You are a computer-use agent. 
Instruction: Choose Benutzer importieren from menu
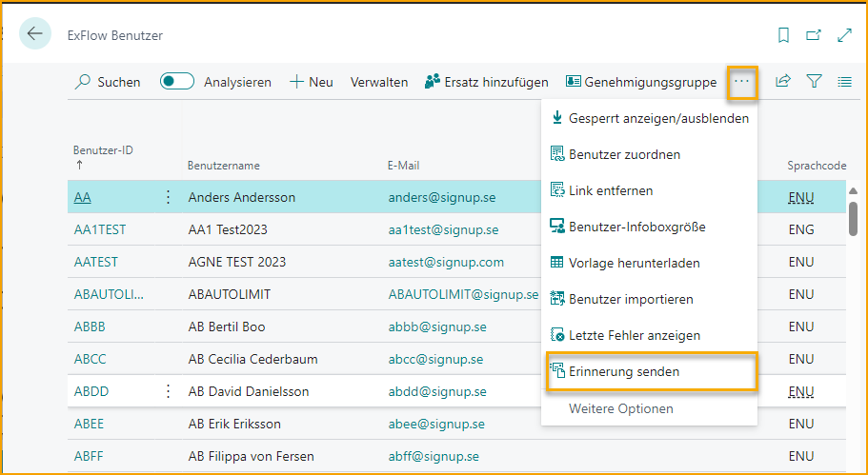(x=631, y=299)
